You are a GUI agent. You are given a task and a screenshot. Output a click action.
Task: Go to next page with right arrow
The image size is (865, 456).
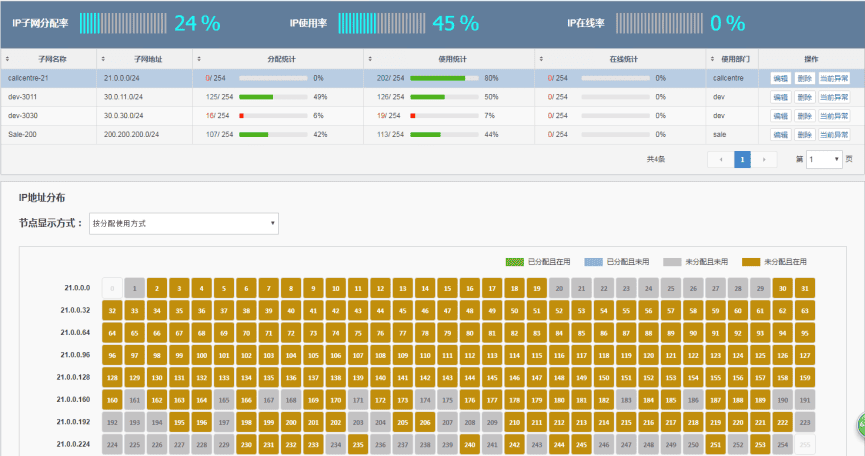(x=764, y=159)
